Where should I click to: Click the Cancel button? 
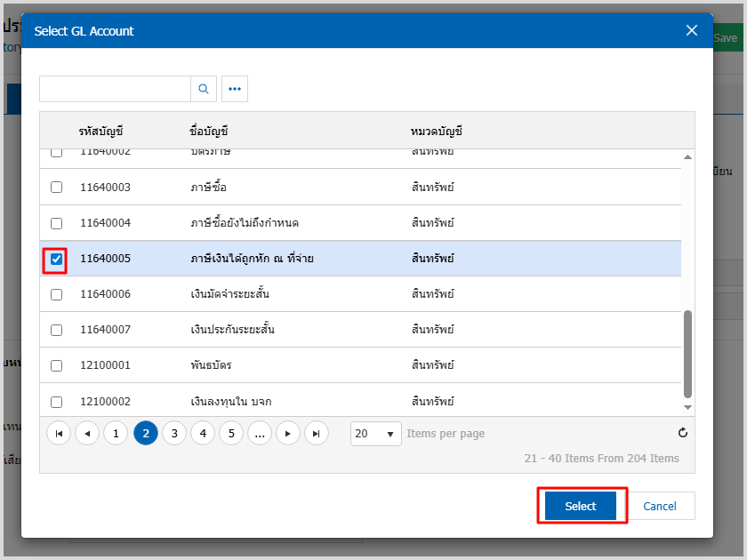659,507
